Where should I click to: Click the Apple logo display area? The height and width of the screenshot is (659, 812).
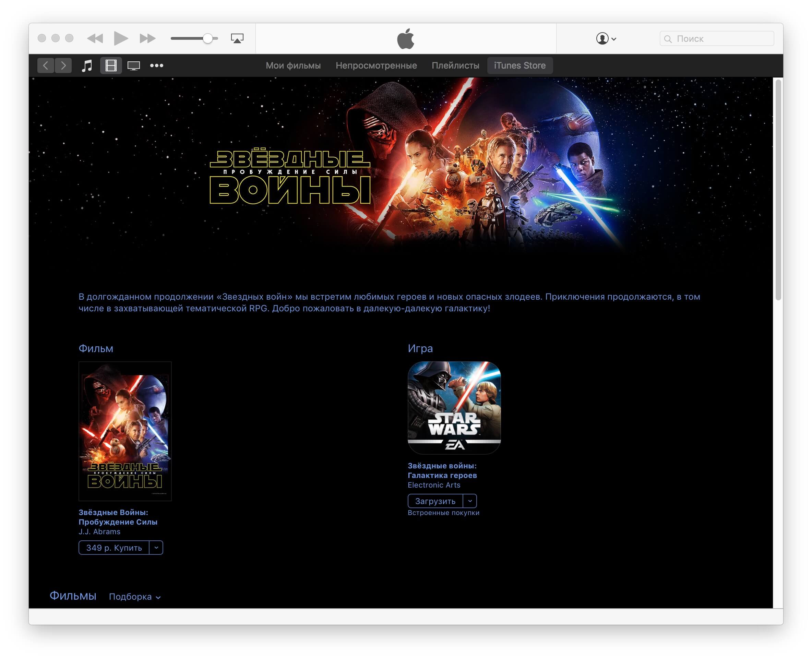pyautogui.click(x=405, y=38)
